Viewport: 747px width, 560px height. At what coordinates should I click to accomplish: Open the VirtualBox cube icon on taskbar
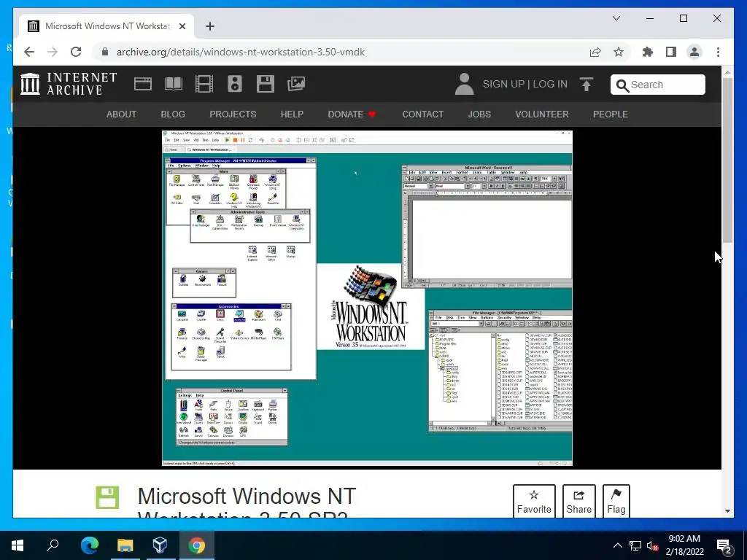coord(160,545)
